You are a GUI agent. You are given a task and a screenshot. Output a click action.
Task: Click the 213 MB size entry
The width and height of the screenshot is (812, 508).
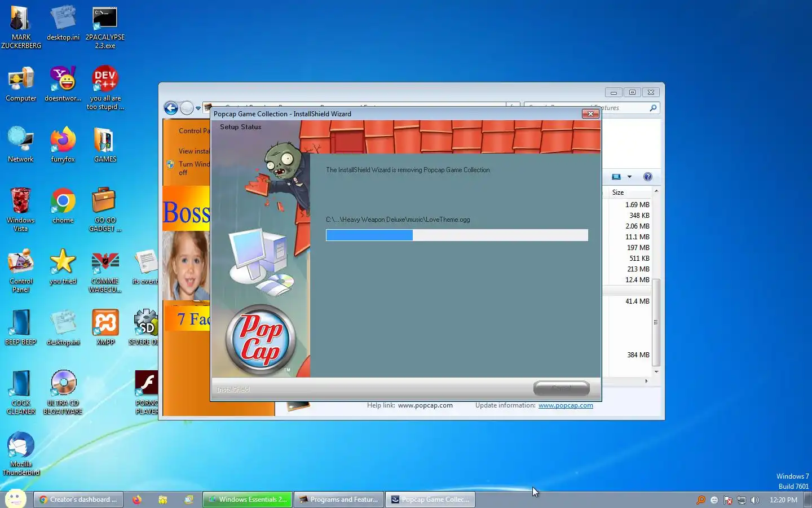(x=638, y=269)
